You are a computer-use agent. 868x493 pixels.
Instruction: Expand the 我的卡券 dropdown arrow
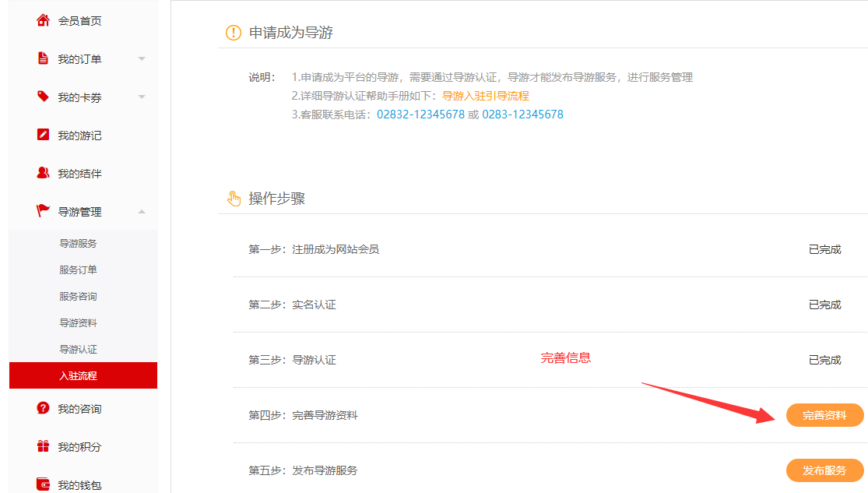[x=142, y=97]
